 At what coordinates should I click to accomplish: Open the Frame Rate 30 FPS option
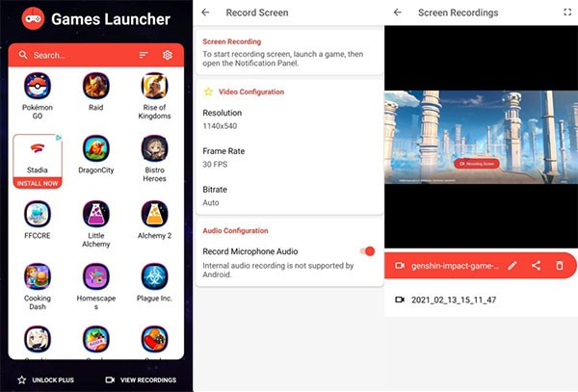tap(289, 157)
